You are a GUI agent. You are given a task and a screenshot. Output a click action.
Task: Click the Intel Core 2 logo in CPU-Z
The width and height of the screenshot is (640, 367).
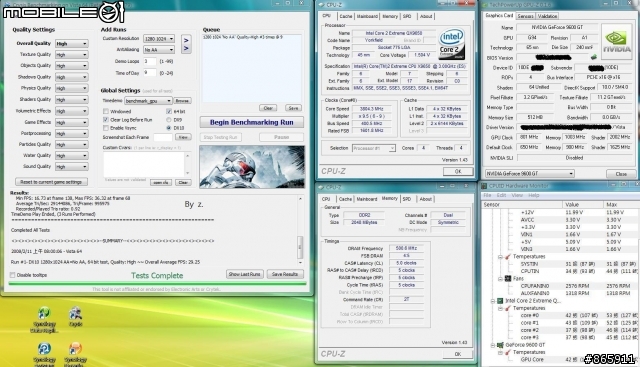click(x=451, y=44)
